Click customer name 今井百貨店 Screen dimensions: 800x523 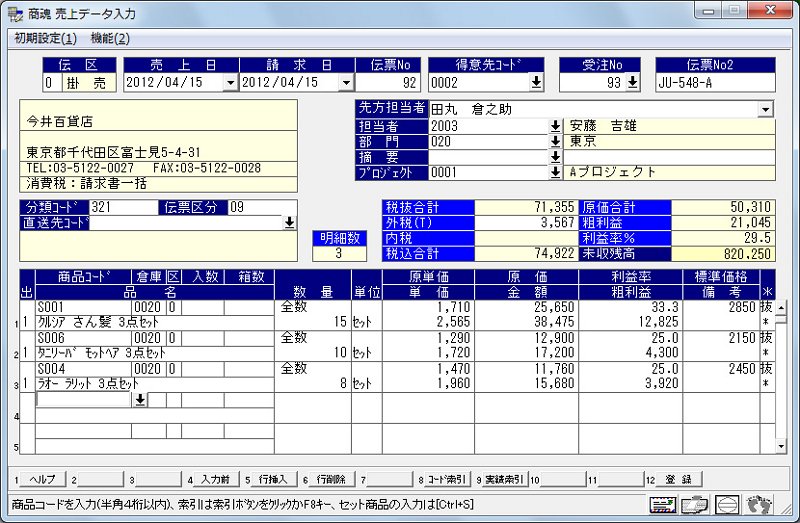point(60,122)
